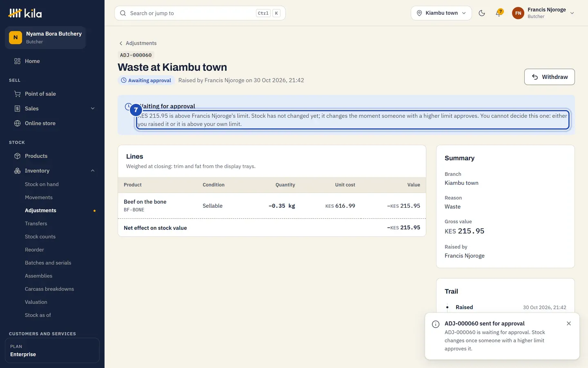Image resolution: width=588 pixels, height=368 pixels.
Task: Click the Search or jump to field
Action: click(200, 13)
